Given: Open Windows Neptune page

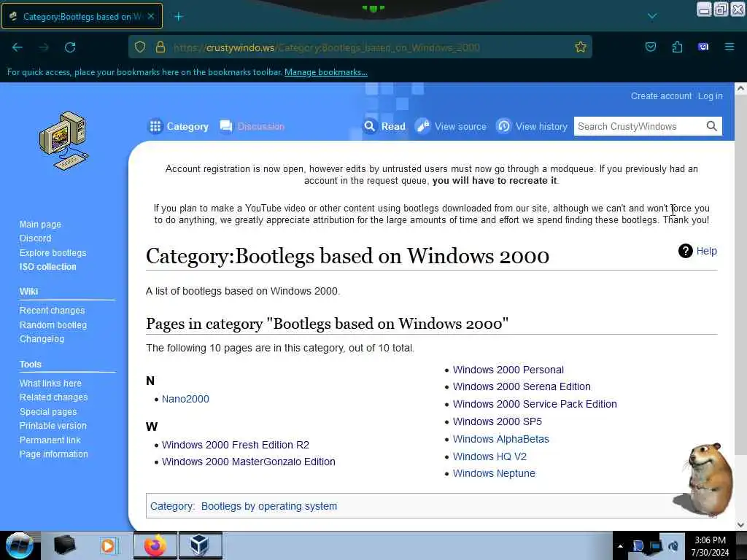Looking at the screenshot, I should point(494,474).
